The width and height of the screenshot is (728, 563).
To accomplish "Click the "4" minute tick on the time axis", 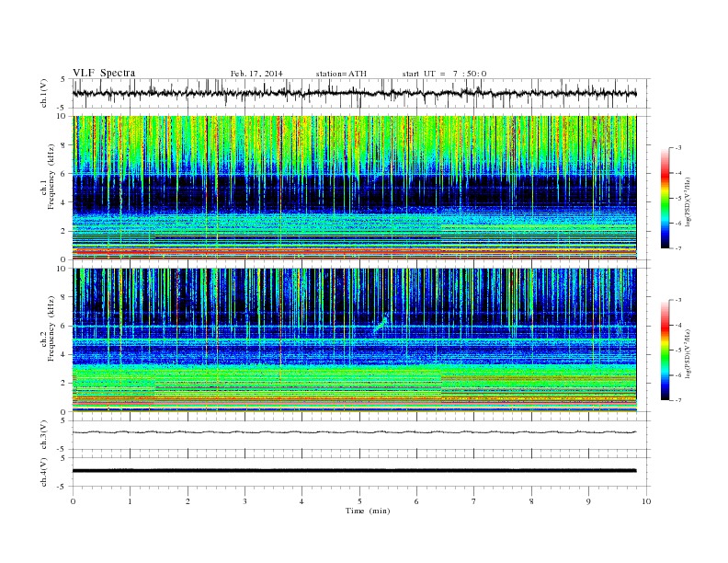I will tap(302, 501).
